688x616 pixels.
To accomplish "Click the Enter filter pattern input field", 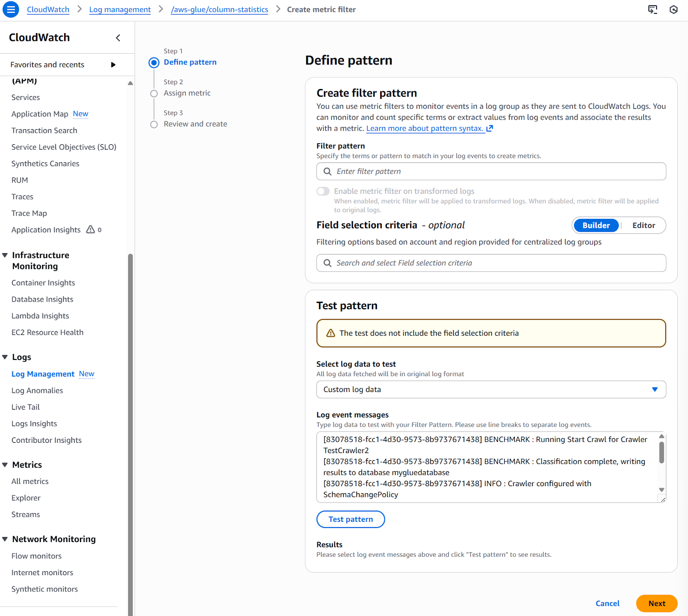I will click(x=490, y=171).
